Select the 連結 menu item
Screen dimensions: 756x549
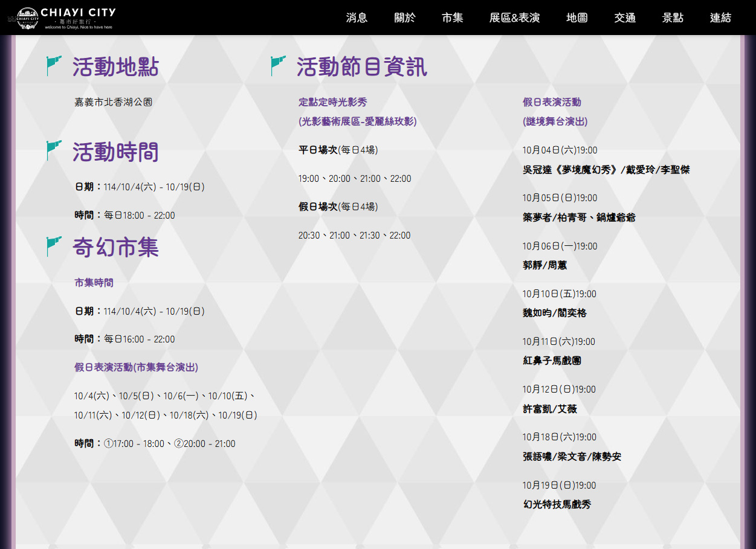[720, 18]
